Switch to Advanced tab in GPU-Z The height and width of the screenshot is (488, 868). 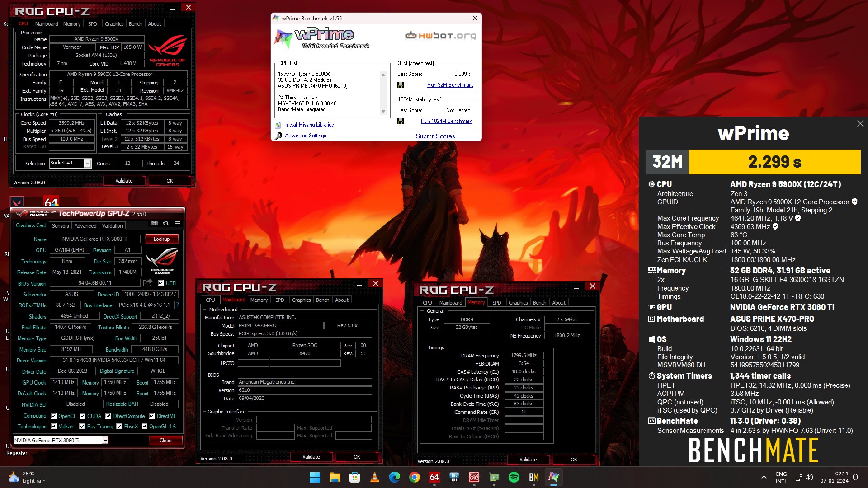click(85, 226)
